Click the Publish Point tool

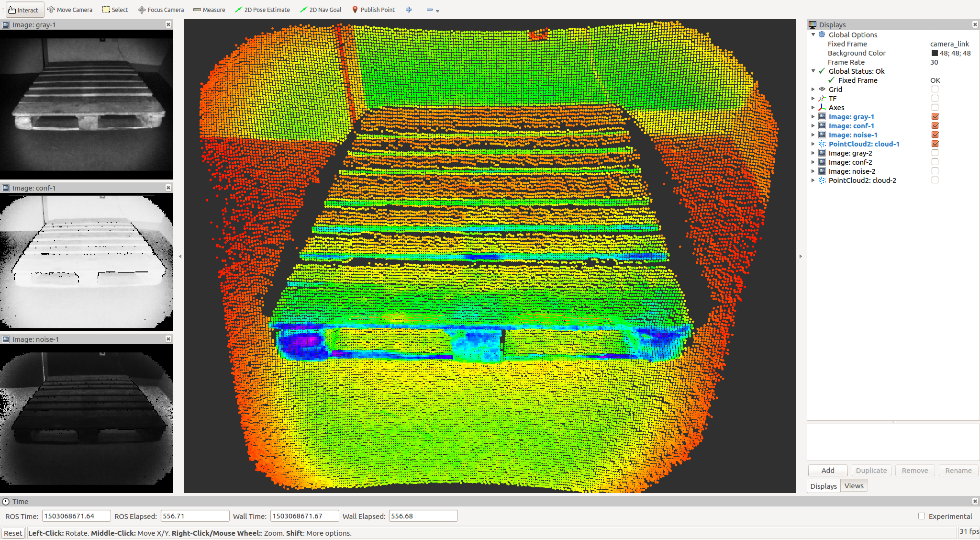(x=373, y=10)
